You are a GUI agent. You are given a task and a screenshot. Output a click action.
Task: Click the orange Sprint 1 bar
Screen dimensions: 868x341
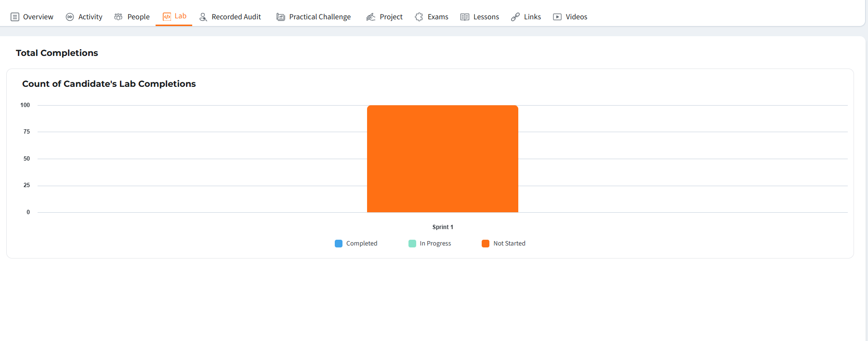point(443,159)
